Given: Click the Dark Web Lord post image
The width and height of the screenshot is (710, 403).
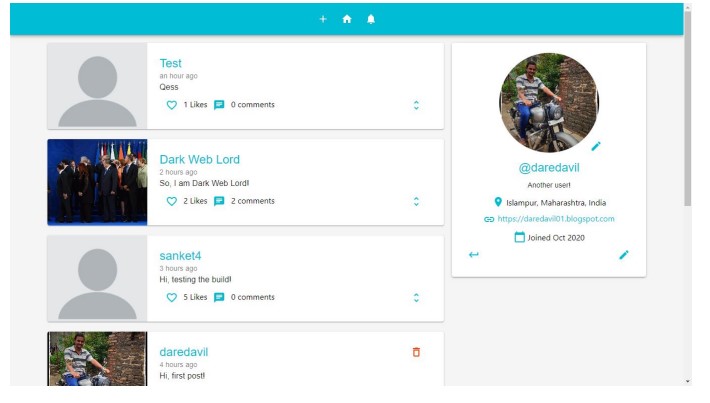Looking at the screenshot, I should (97, 182).
